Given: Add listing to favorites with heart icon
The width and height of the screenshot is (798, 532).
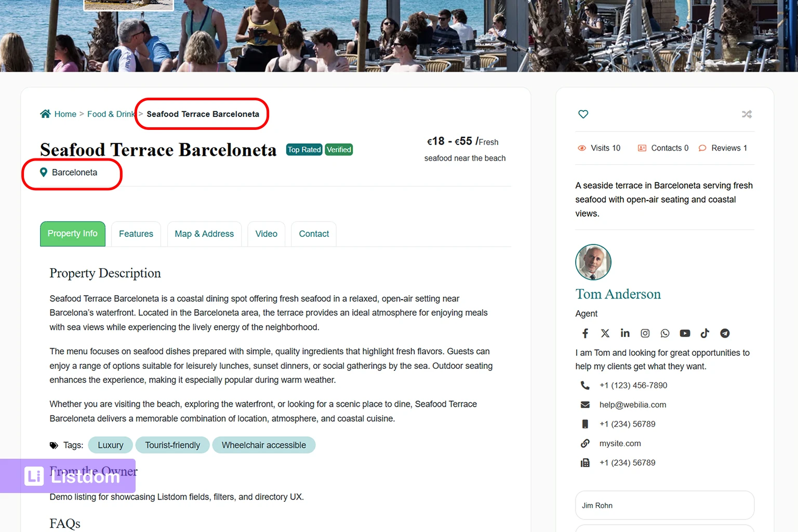Looking at the screenshot, I should click(583, 114).
